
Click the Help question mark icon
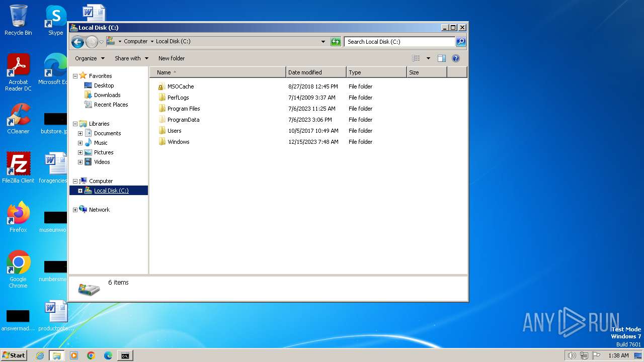[456, 58]
